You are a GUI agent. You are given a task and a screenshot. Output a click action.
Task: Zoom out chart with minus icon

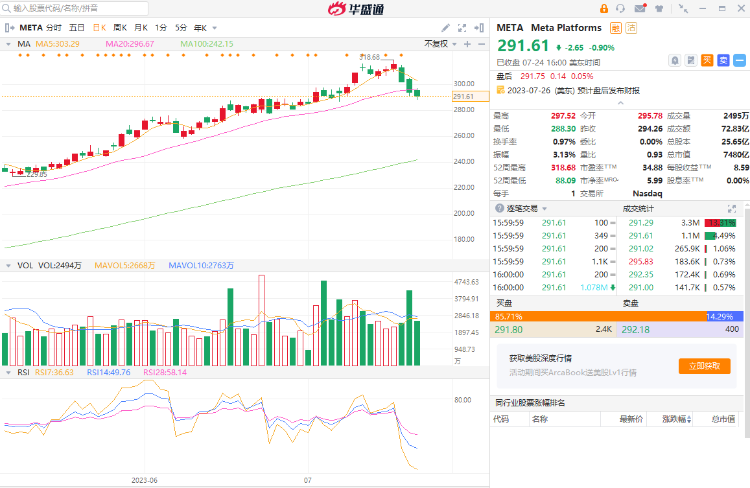tap(481, 44)
